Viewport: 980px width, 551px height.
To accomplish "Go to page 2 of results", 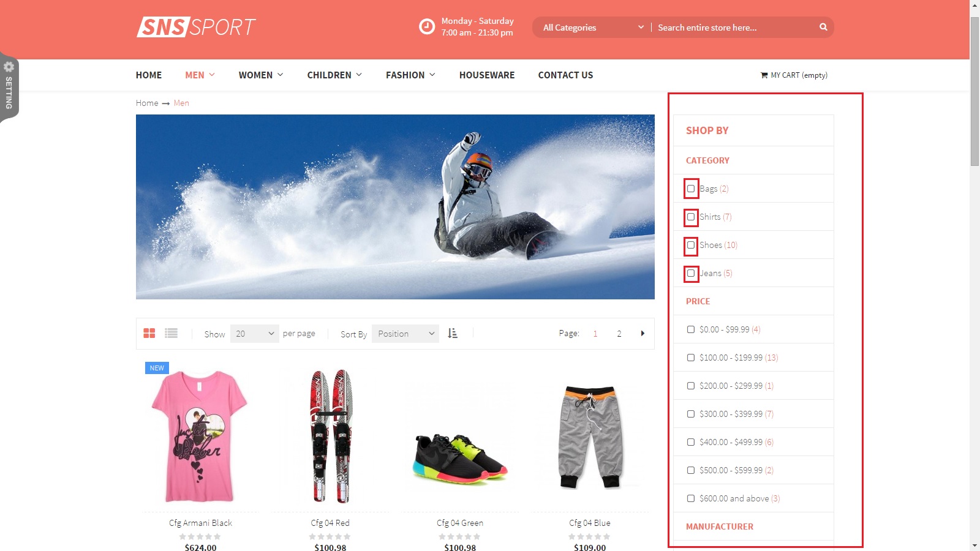I will pyautogui.click(x=619, y=334).
